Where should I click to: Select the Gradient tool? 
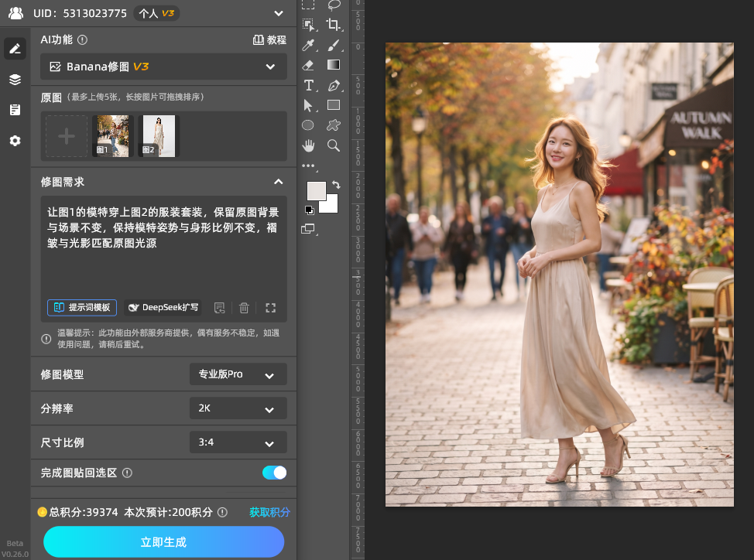click(333, 65)
